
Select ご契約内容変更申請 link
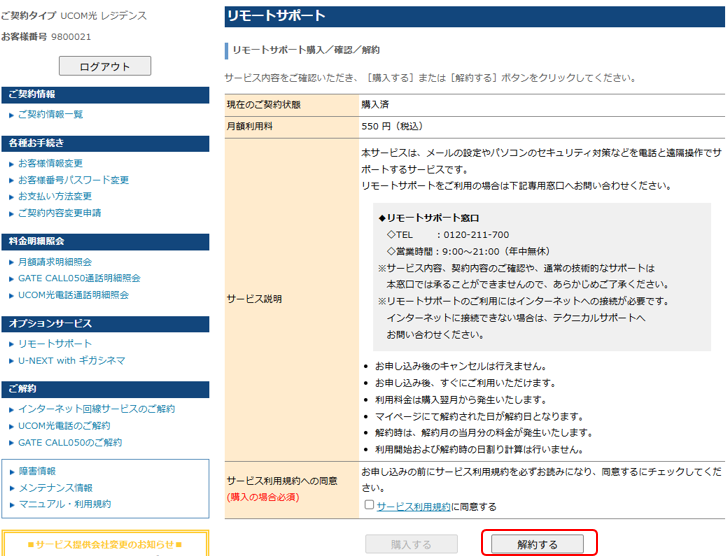[59, 213]
